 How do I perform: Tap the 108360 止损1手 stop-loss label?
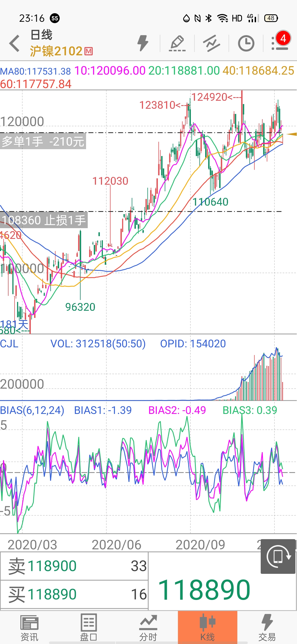44,220
